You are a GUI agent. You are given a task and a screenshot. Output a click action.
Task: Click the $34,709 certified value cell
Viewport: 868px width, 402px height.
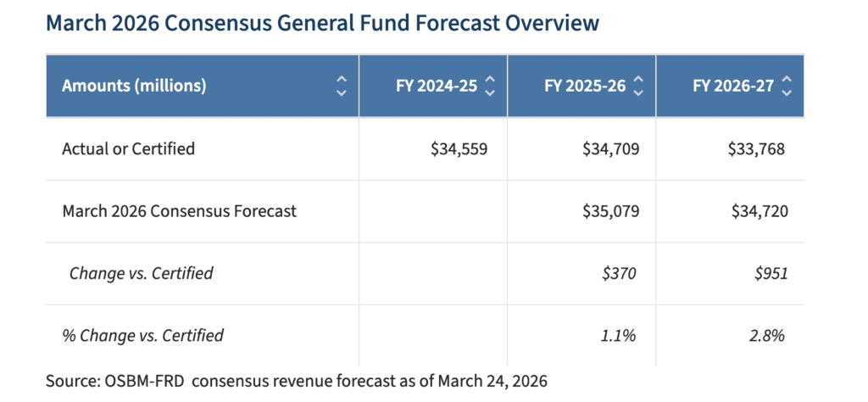[610, 149]
